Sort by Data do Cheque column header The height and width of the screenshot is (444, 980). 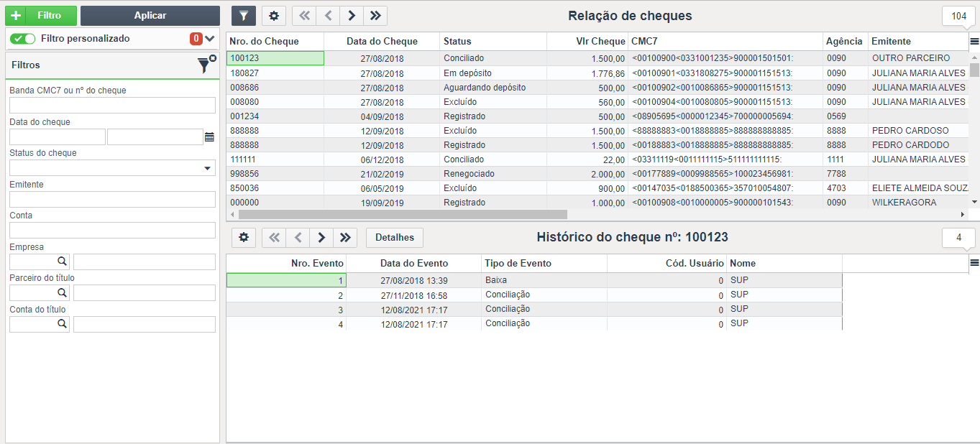[x=382, y=42]
